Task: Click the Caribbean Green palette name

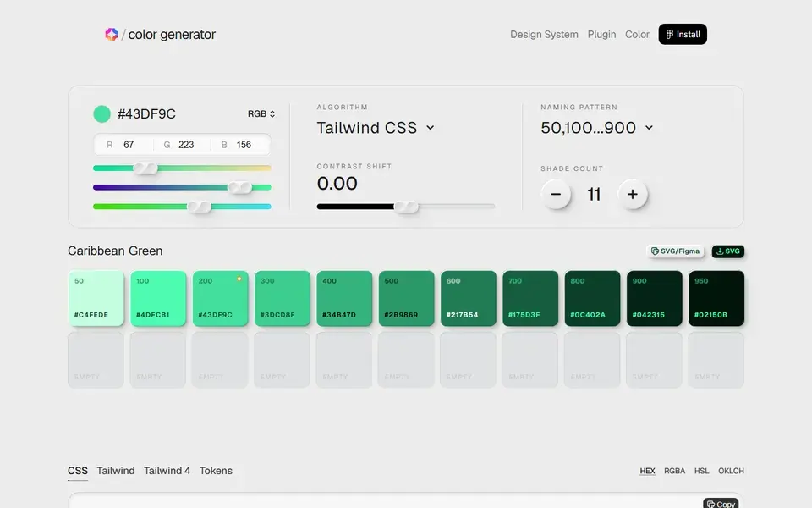Action: tap(115, 251)
